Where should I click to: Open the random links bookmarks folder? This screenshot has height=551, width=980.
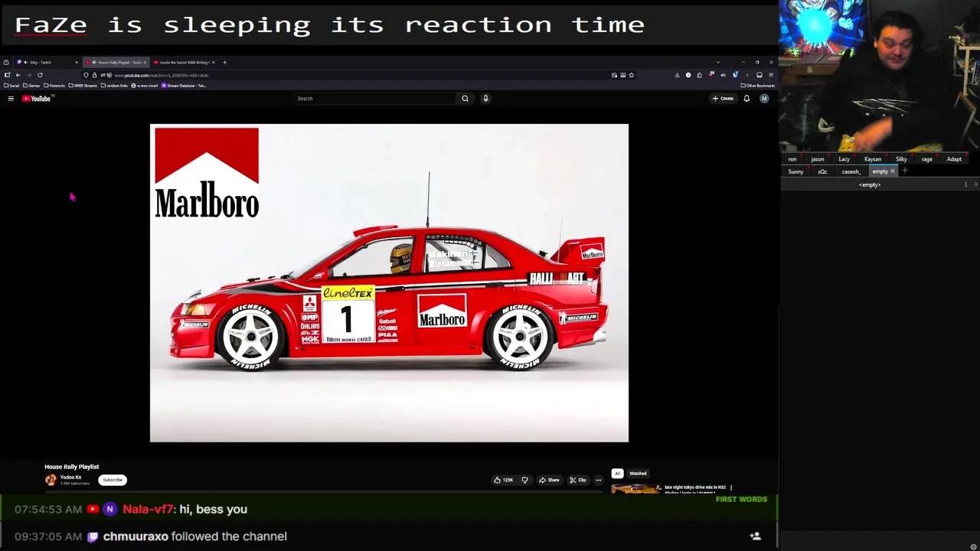(115, 86)
